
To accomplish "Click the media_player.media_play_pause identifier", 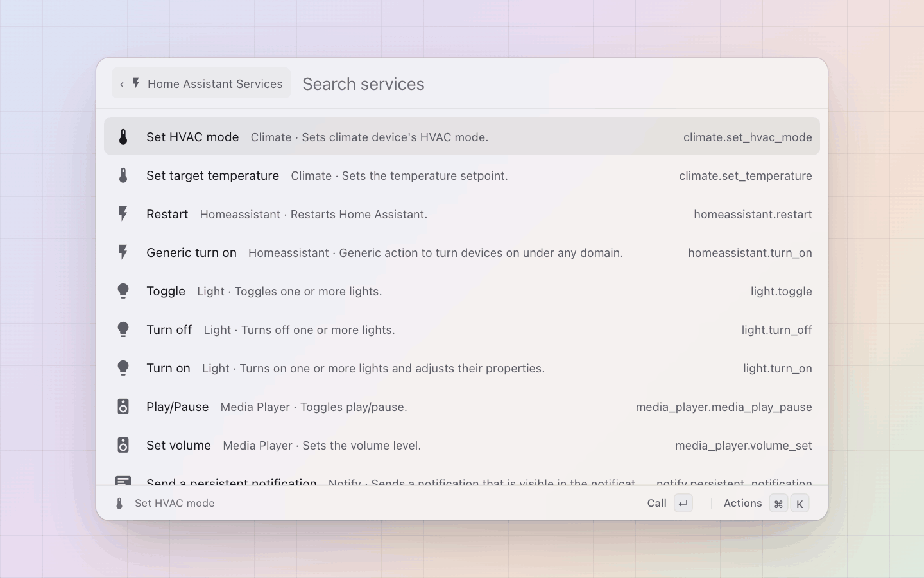I will tap(724, 407).
